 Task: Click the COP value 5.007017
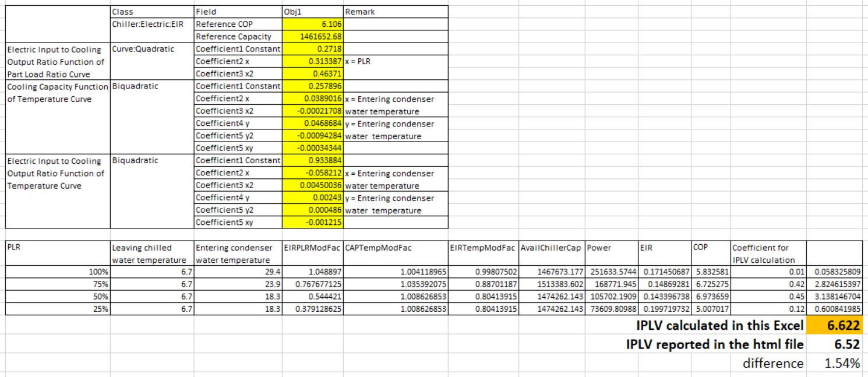coord(710,309)
